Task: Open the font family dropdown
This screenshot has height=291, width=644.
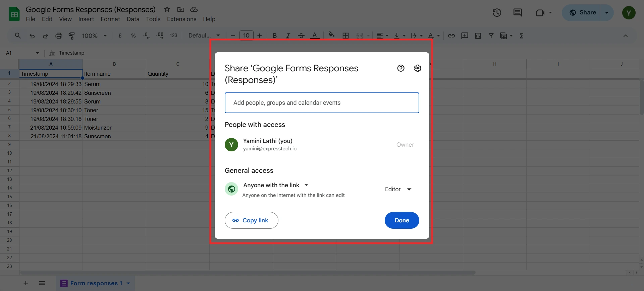Action: point(204,35)
